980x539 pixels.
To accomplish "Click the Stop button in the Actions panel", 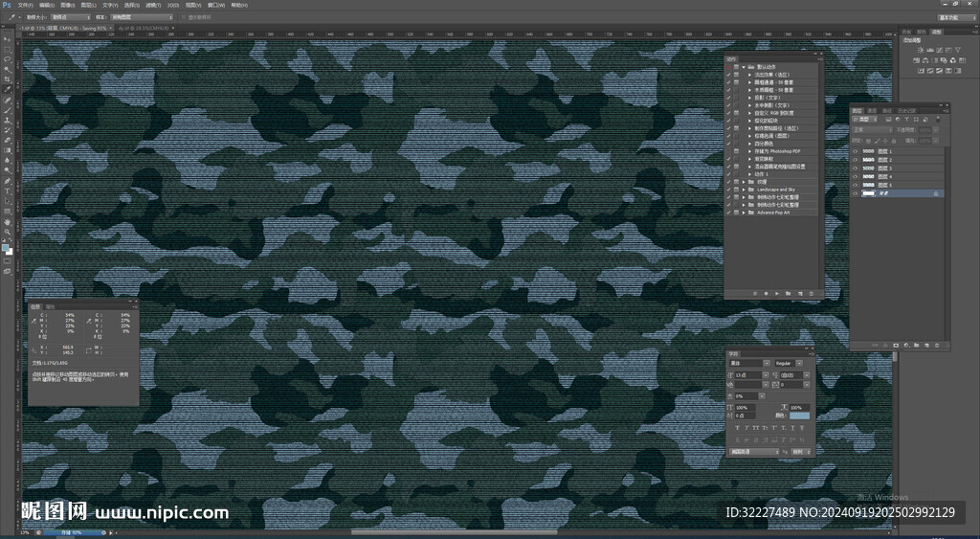I will [755, 293].
